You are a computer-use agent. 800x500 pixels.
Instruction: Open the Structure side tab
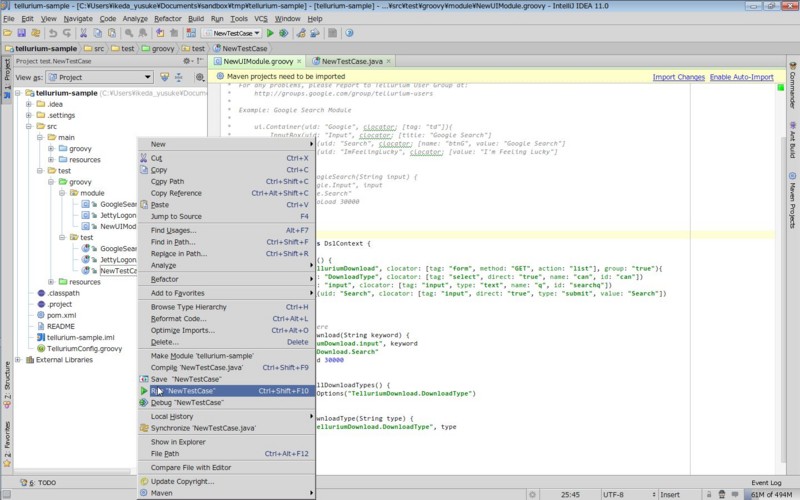[x=7, y=385]
